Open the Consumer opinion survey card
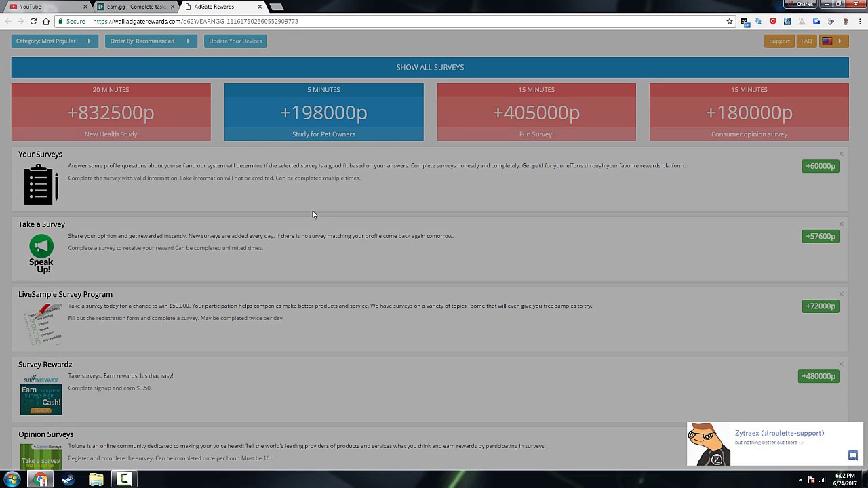The width and height of the screenshot is (868, 488). pyautogui.click(x=749, y=112)
